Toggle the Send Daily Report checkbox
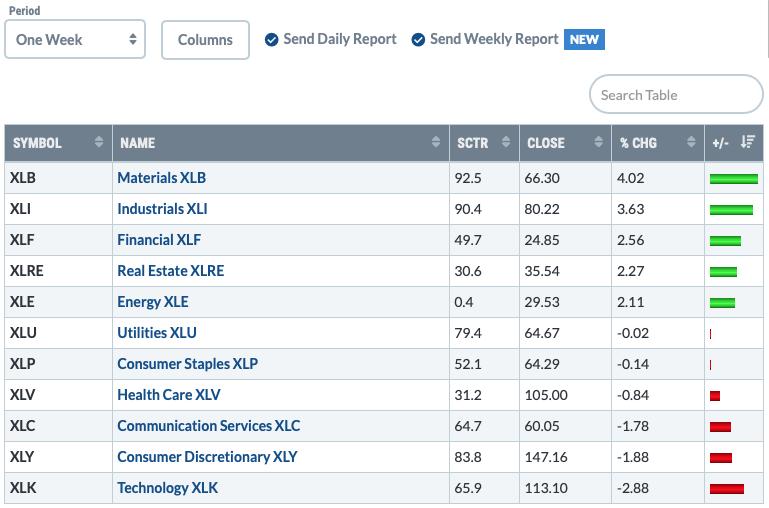Screen dimensions: 769x508 coord(271,39)
